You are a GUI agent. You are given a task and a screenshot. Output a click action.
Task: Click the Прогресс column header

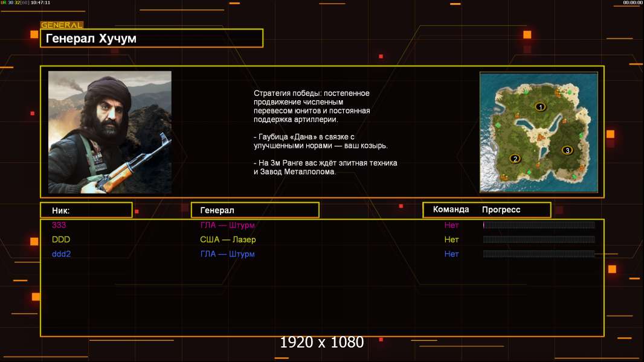coord(501,209)
